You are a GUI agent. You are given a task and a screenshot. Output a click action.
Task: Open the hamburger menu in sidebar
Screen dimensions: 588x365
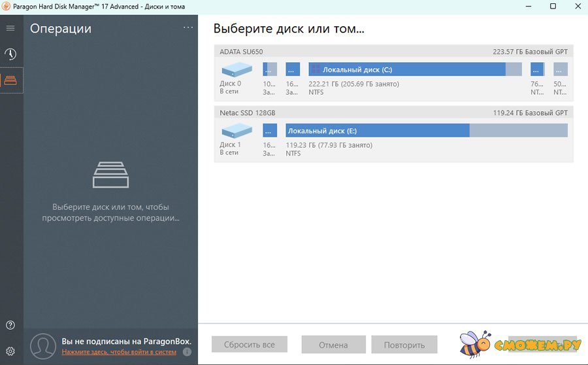point(10,28)
